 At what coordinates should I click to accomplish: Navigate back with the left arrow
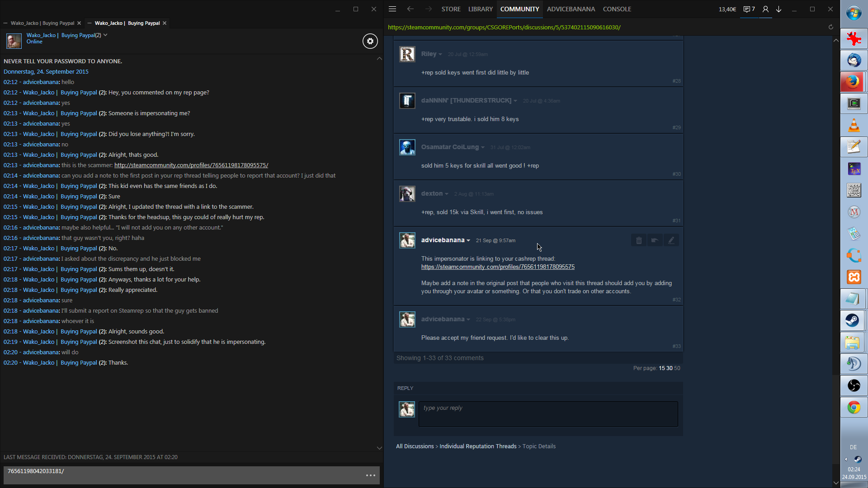(x=410, y=9)
